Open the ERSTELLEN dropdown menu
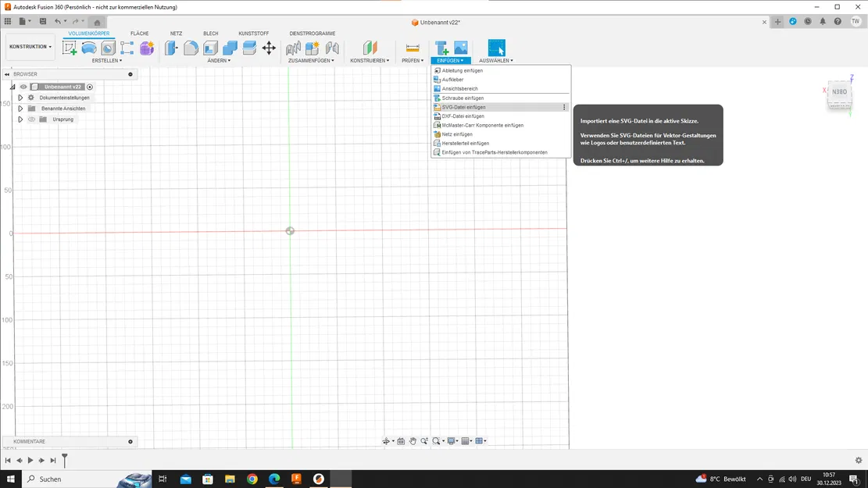The image size is (868, 488). [x=107, y=60]
